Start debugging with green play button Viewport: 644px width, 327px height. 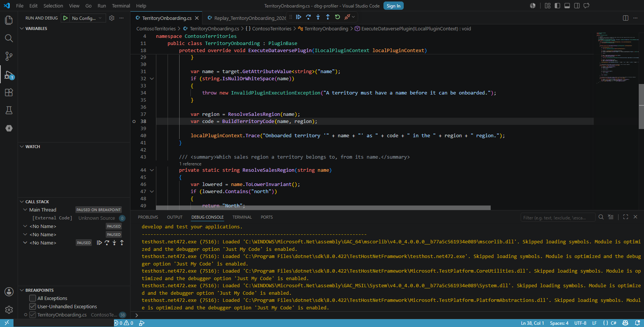point(66,18)
